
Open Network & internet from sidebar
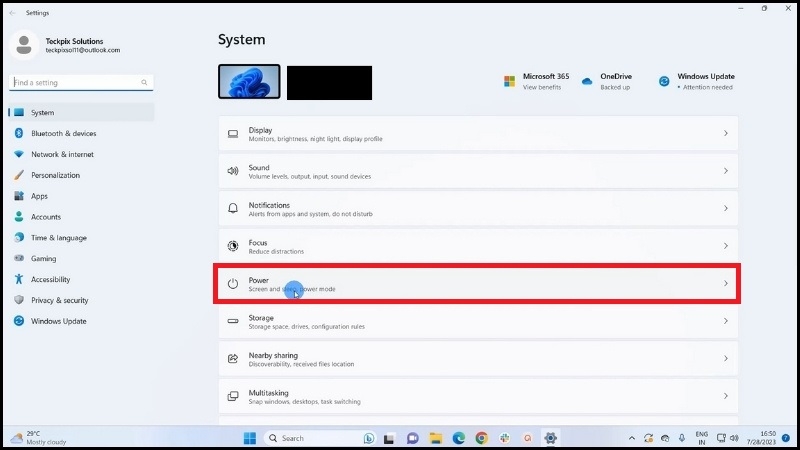point(62,154)
